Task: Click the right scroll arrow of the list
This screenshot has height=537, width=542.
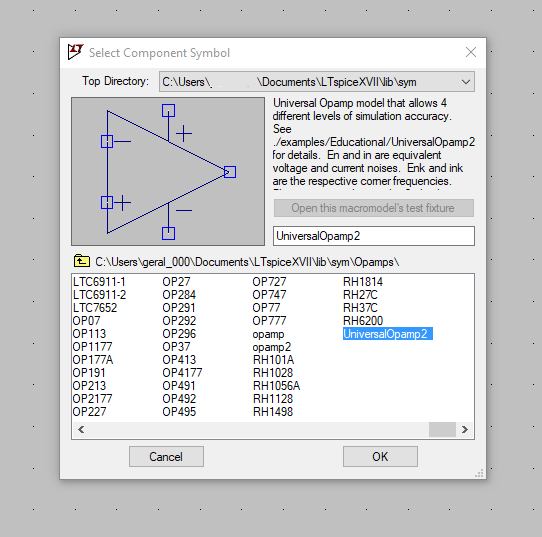Action: (465, 430)
